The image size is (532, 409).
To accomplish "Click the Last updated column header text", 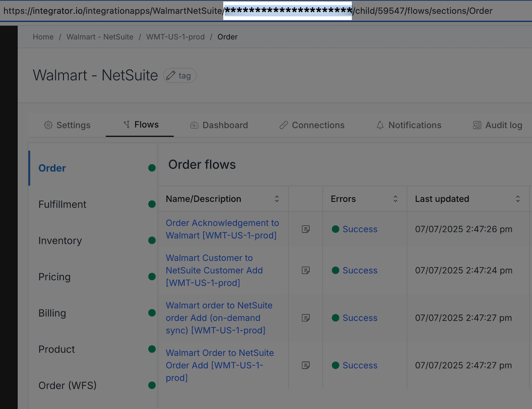I will [x=442, y=199].
